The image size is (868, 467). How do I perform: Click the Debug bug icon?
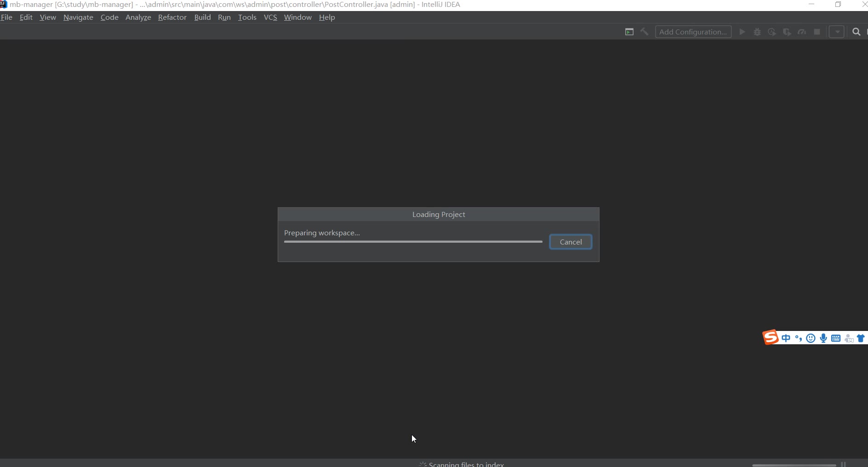tap(757, 32)
